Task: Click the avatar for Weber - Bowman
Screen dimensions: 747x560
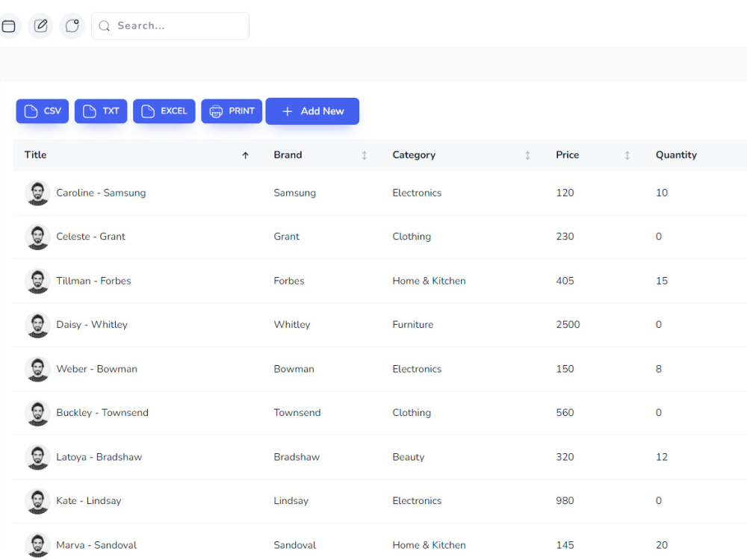Action: (x=37, y=369)
